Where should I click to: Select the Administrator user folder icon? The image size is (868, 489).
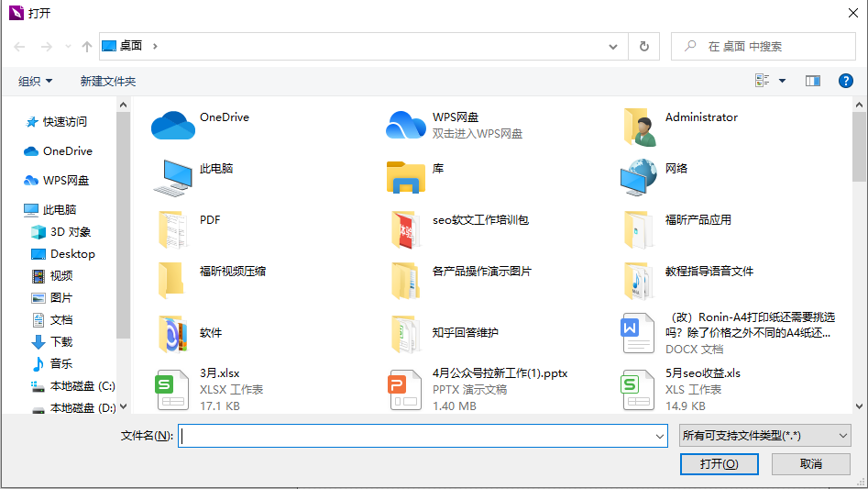point(640,127)
